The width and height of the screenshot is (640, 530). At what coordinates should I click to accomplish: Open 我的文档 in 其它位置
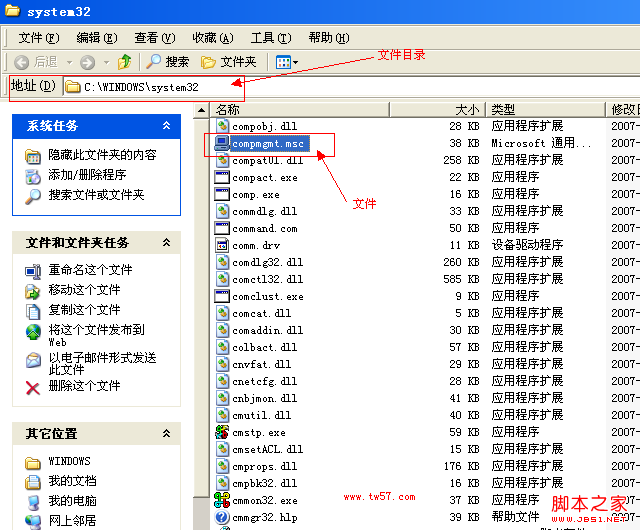point(72,481)
